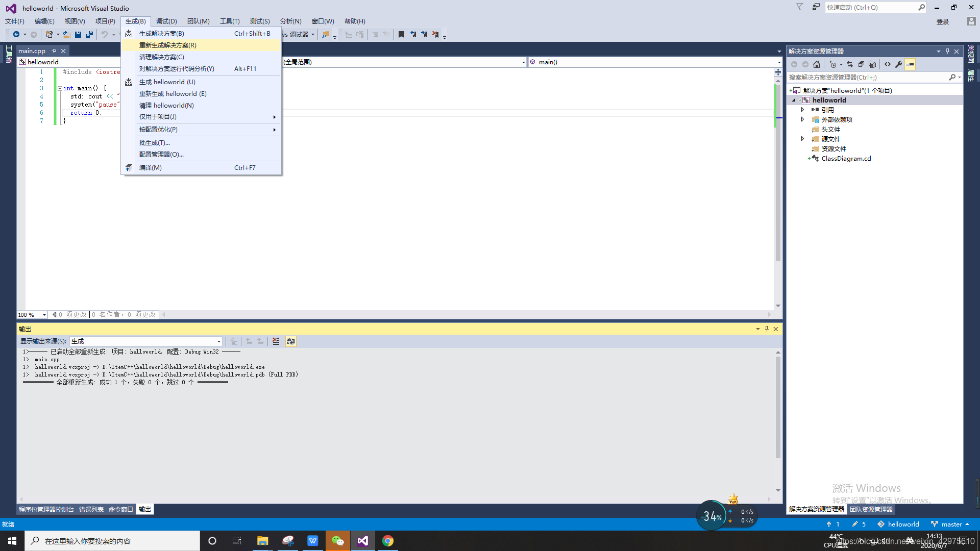Click the open file toolbar icon

[66, 35]
